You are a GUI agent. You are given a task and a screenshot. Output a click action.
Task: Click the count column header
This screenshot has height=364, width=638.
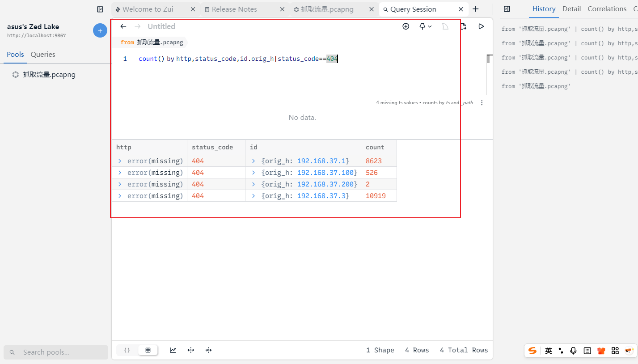click(379, 147)
